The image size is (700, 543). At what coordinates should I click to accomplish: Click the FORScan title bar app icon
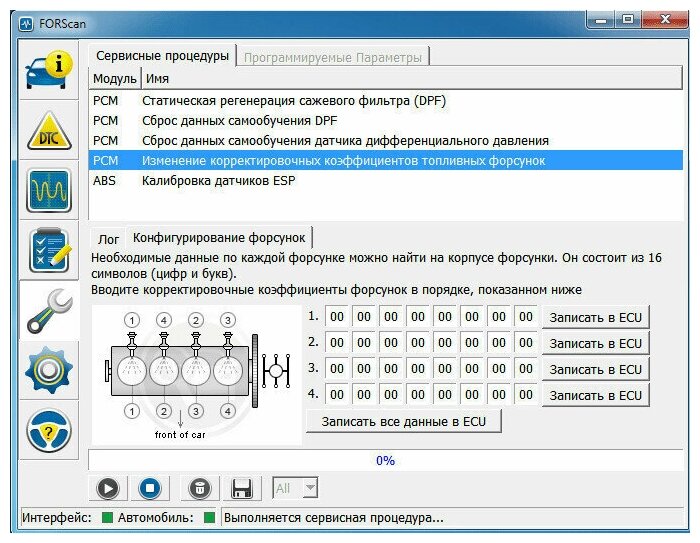point(26,24)
